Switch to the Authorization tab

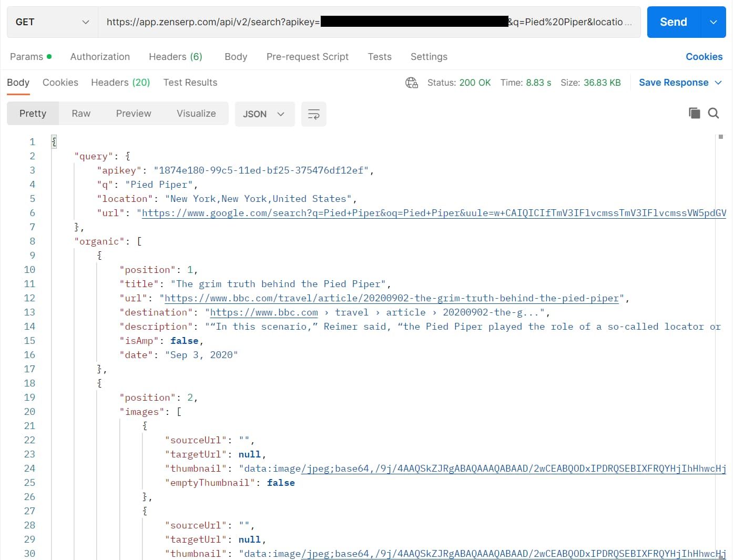coord(100,57)
